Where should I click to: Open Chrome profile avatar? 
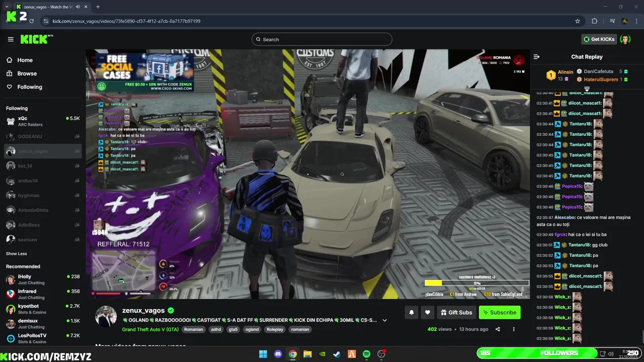coord(624,21)
